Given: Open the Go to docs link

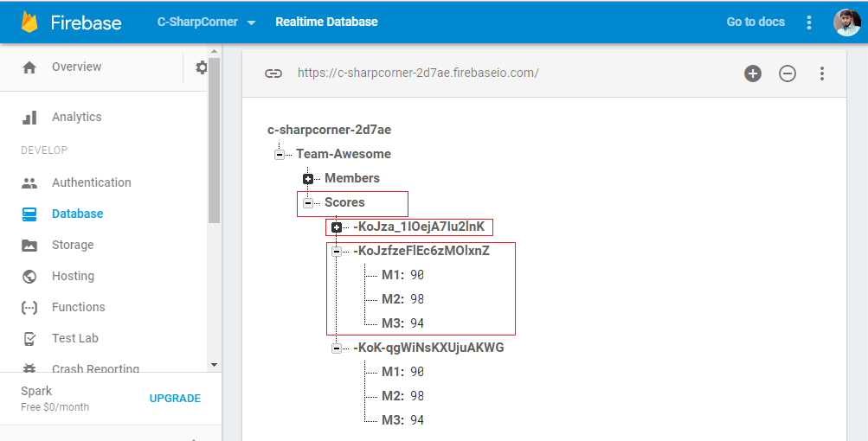Looking at the screenshot, I should (755, 22).
